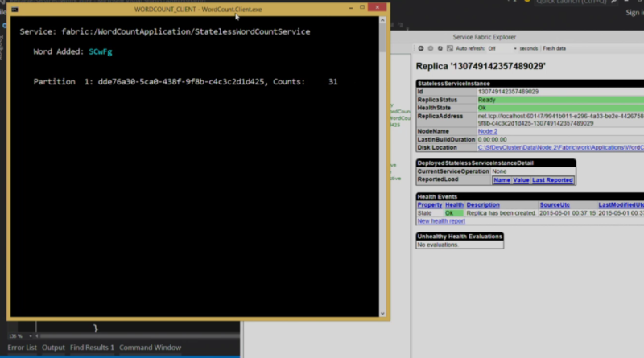Click the Partition 1 line in console
644x358 pixels.
click(x=185, y=82)
